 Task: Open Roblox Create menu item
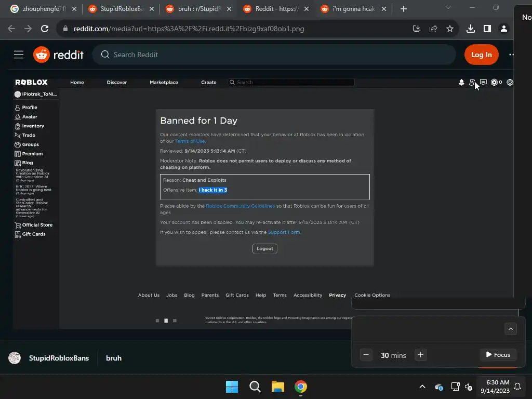209,83
